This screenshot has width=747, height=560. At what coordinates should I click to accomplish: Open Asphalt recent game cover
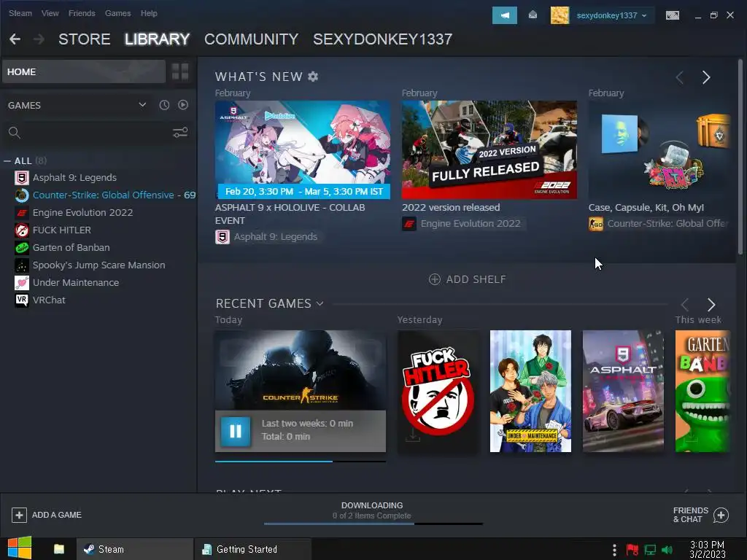point(623,391)
